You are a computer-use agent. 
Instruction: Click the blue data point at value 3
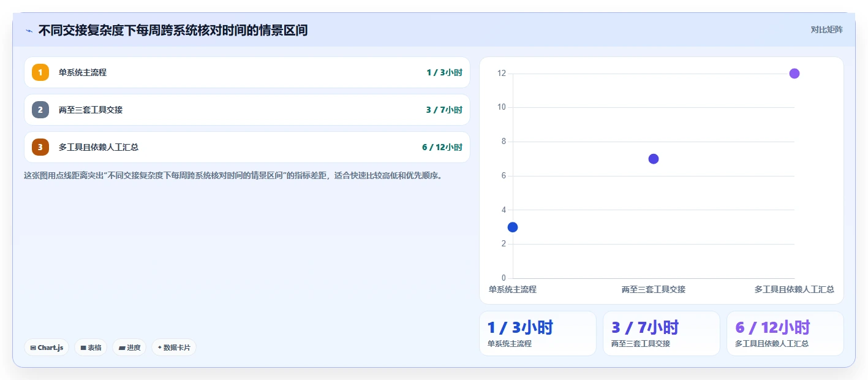(x=513, y=227)
